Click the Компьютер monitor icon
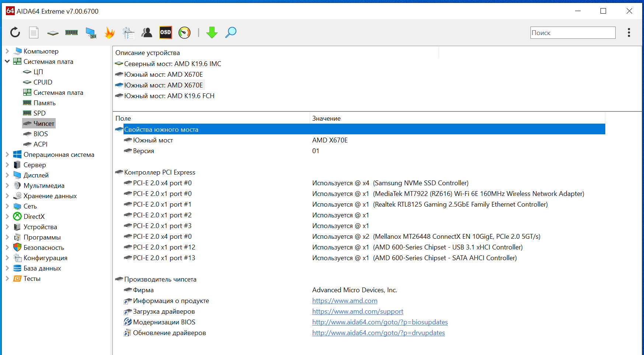The image size is (644, 355). (x=17, y=51)
